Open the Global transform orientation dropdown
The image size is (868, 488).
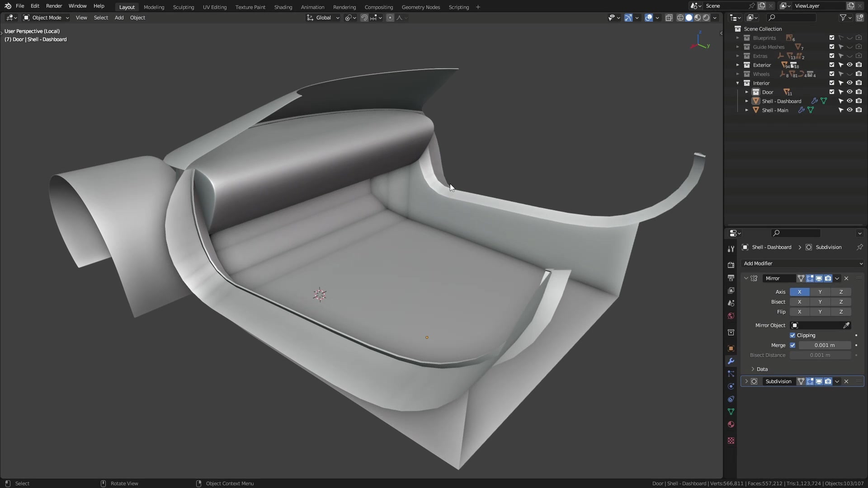tap(323, 18)
